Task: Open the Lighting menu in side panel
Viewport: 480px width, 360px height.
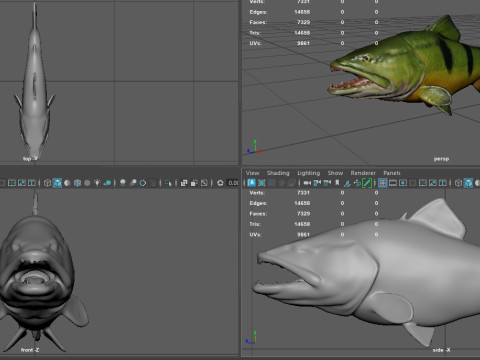Action: (x=308, y=173)
